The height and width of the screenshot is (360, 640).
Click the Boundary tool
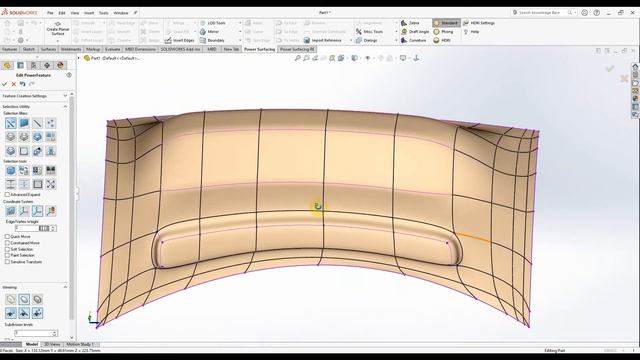(x=212, y=40)
